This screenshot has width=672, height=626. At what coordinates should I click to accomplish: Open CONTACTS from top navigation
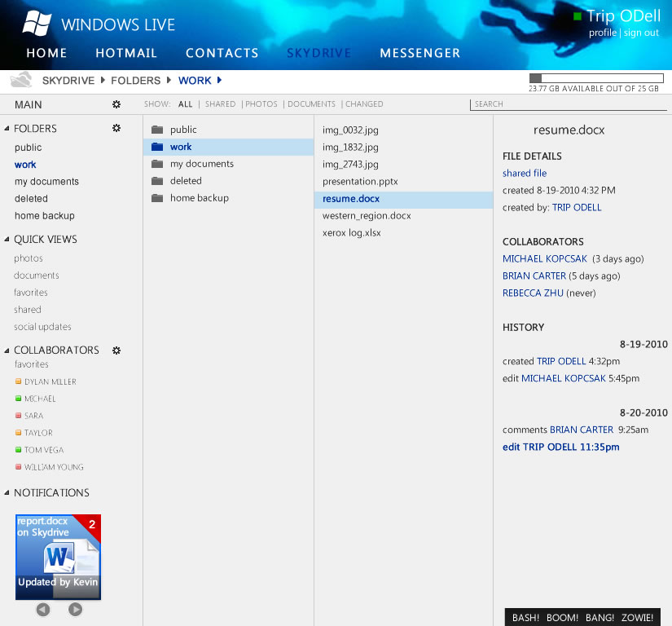222,53
